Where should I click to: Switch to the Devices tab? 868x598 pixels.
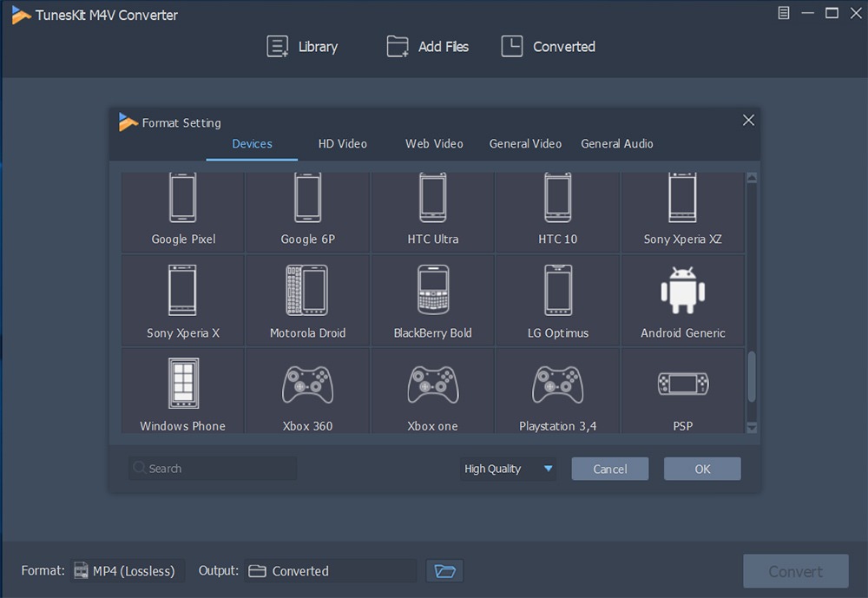(x=252, y=144)
